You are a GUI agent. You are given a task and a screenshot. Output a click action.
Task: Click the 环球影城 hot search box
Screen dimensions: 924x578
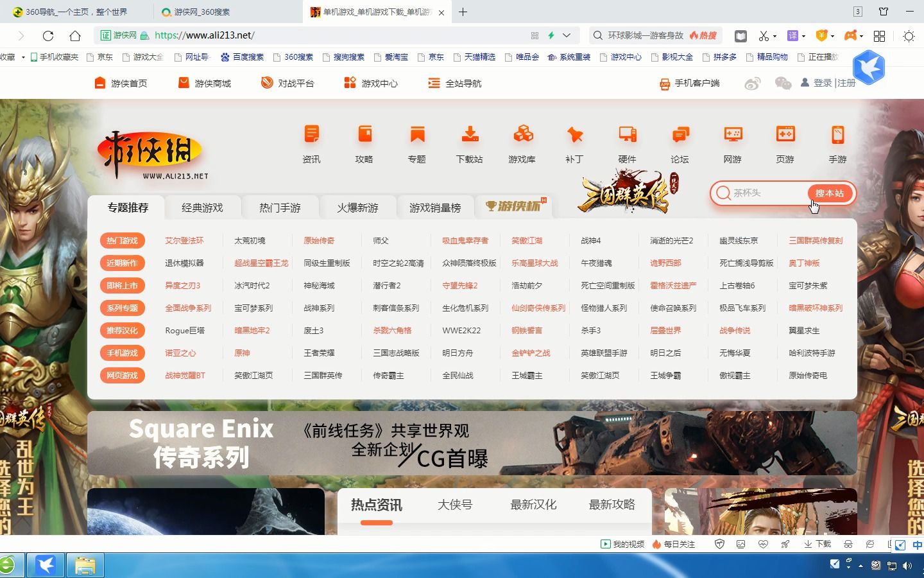click(656, 35)
